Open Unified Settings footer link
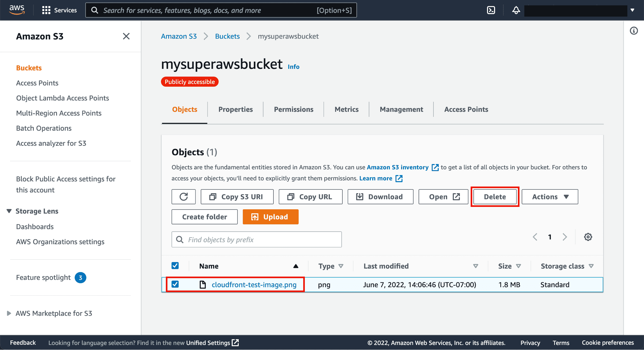Image resolution: width=644 pixels, height=350 pixels. point(212,343)
